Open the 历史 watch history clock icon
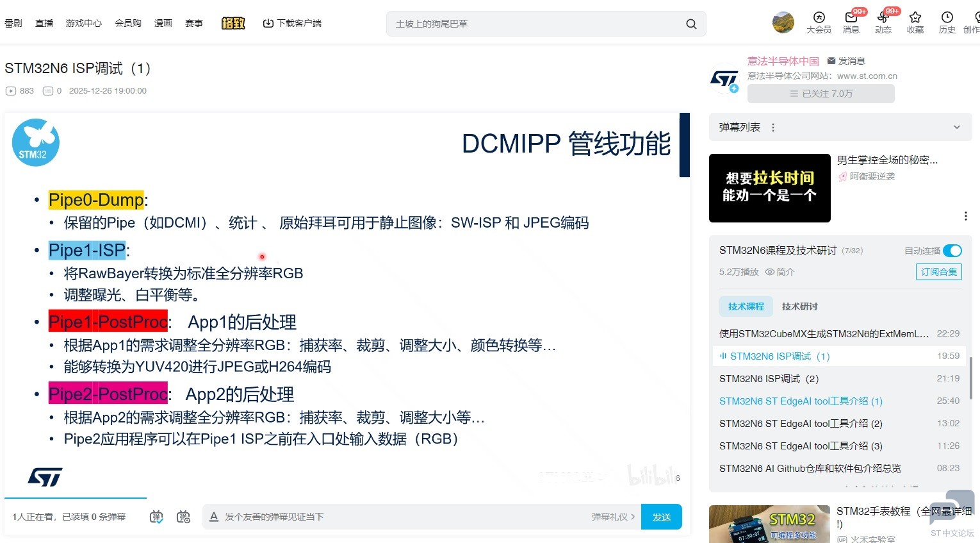 point(947,19)
